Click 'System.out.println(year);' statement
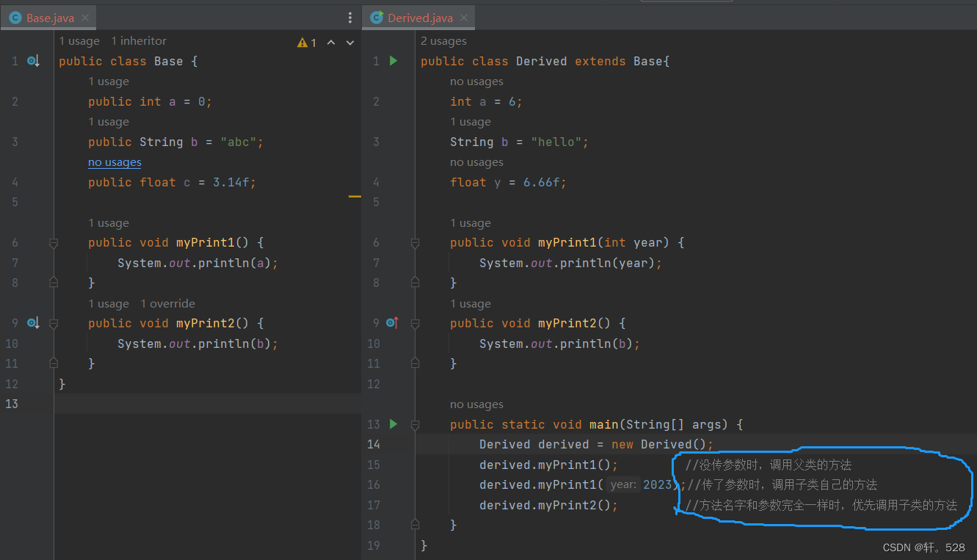Viewport: 977px width, 560px height. pos(571,263)
